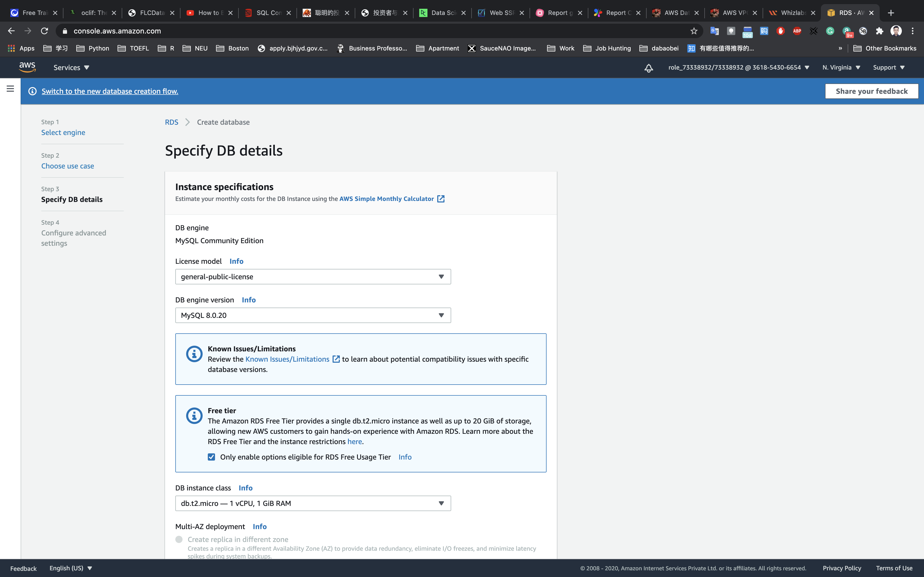Switch to the Whizlabs browser tab
924x577 pixels.
click(792, 13)
